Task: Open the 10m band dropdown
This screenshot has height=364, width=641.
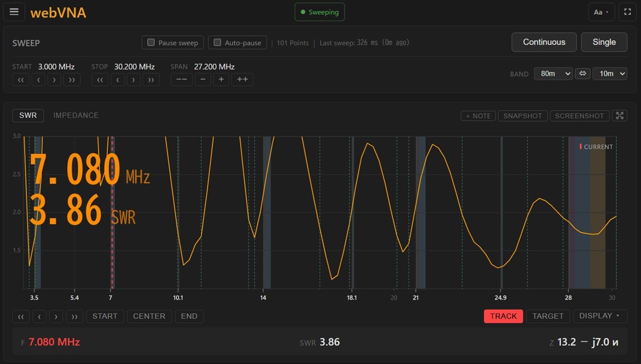Action: tap(610, 74)
